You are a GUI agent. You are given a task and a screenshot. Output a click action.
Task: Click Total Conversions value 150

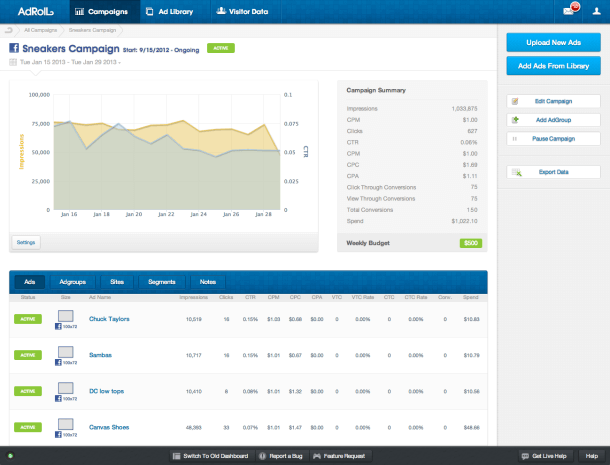(x=472, y=210)
